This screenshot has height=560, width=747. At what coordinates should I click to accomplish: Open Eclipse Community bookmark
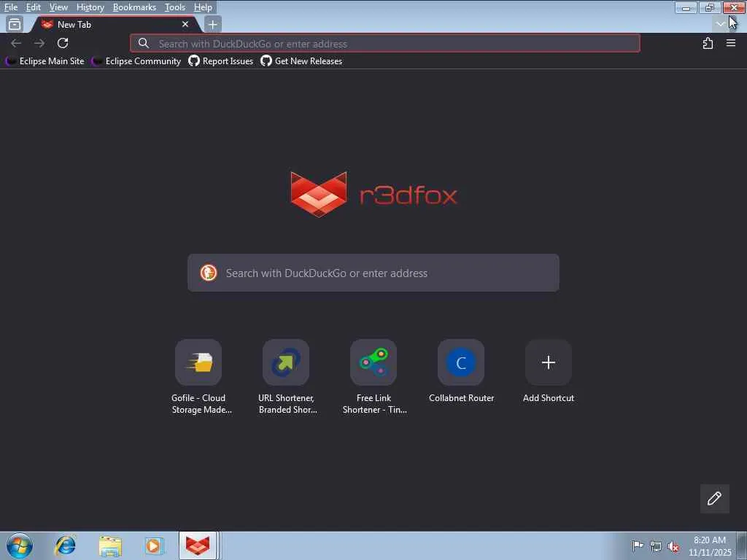coord(136,61)
